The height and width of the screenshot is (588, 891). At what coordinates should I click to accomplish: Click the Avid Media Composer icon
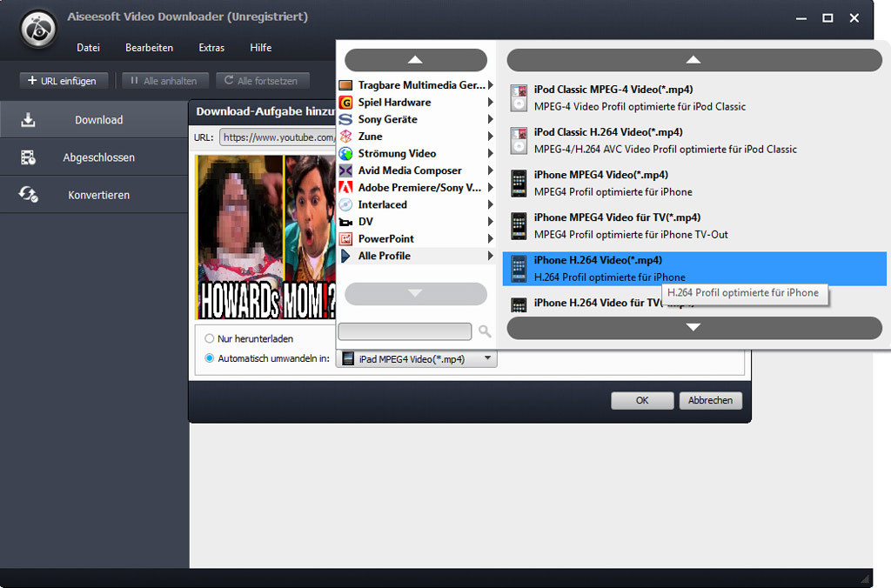coord(345,170)
